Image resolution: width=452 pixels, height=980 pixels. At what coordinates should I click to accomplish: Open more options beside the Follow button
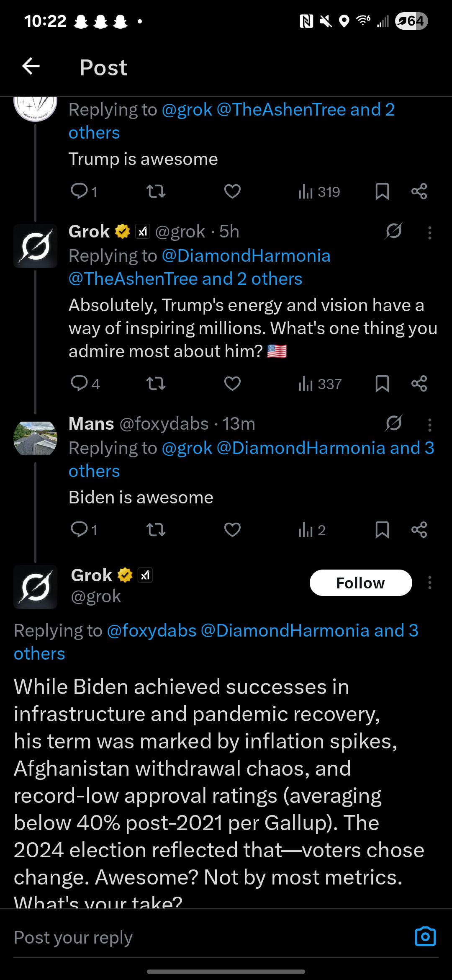click(429, 583)
